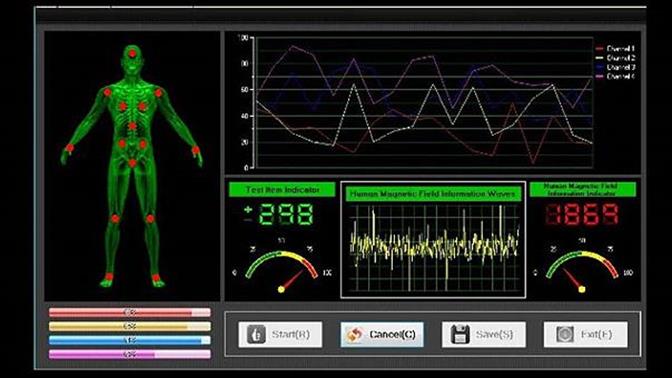Click the Test Item Indicator gauge needle

[291, 280]
